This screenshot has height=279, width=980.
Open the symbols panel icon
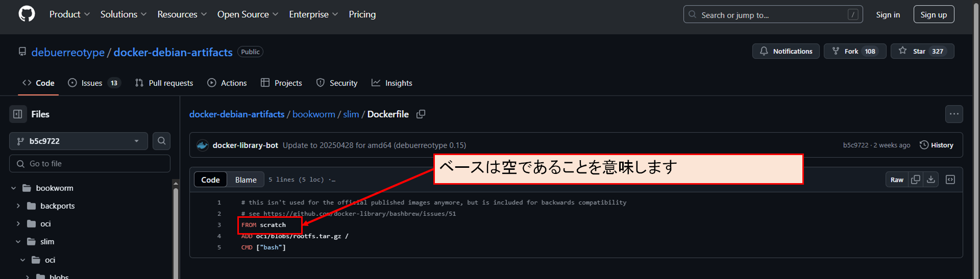pos(950,180)
